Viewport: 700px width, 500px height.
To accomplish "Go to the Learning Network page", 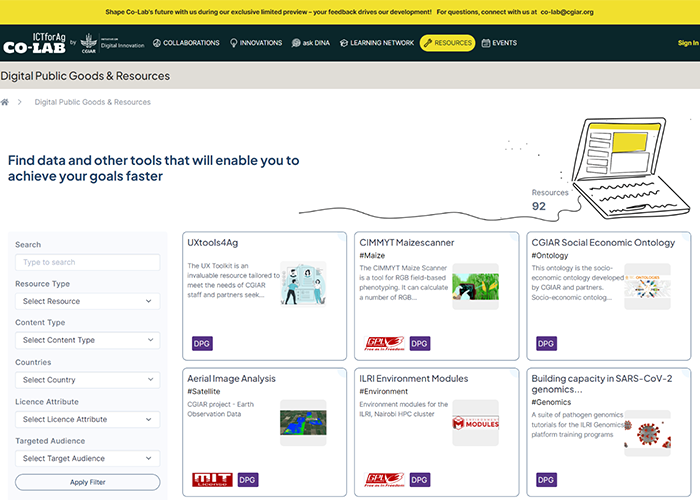I will 377,43.
